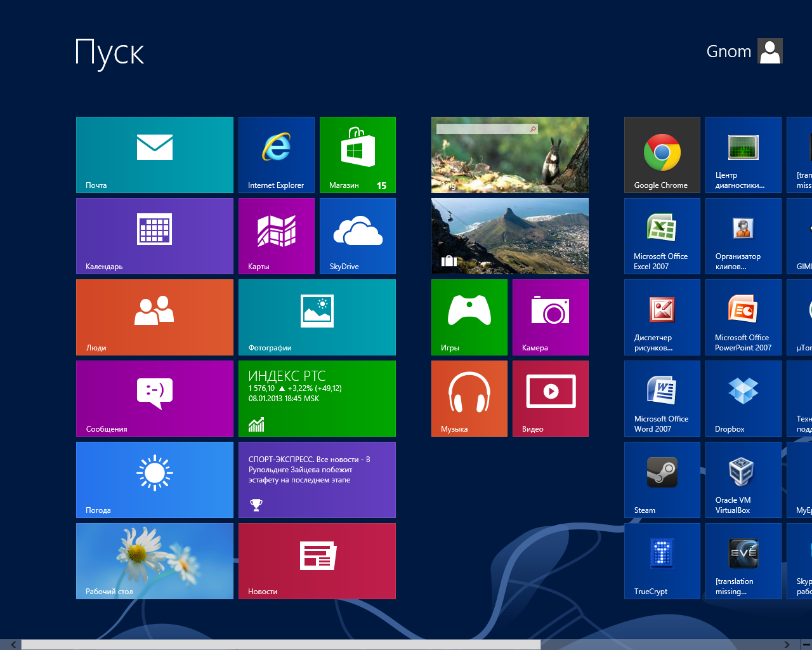
Task: Open the ИНДЕКС РТС finance tile
Action: (317, 399)
